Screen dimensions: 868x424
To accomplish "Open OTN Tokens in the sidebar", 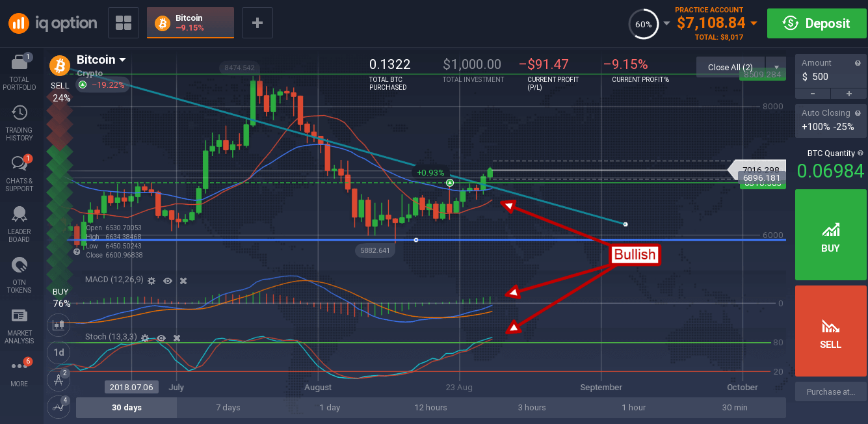I will (x=19, y=274).
